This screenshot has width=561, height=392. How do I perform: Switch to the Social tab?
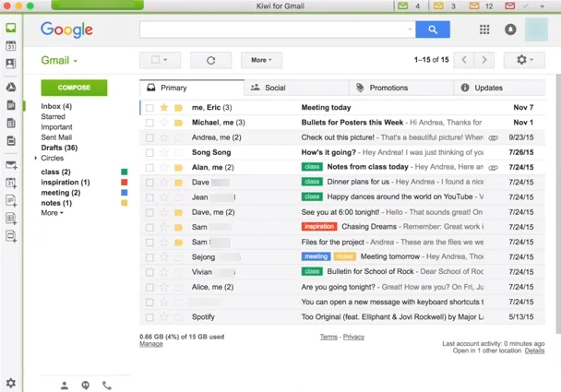click(269, 88)
